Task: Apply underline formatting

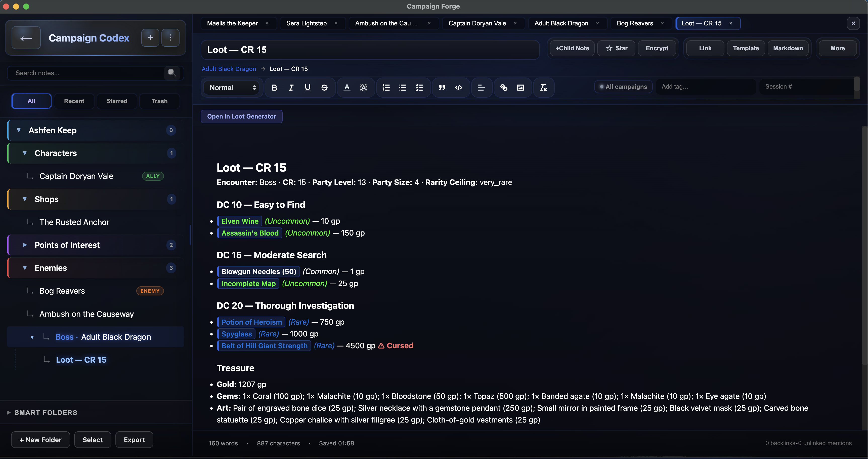Action: 308,88
